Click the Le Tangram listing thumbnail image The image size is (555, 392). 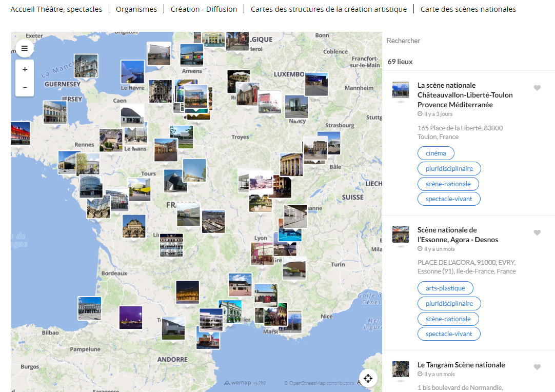401,369
